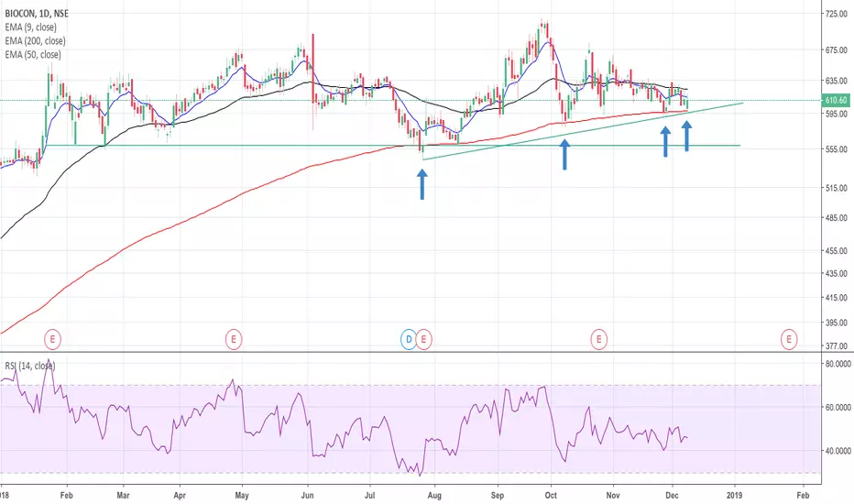
Task: Click the Jul label on the time axis
Action: tap(370, 495)
